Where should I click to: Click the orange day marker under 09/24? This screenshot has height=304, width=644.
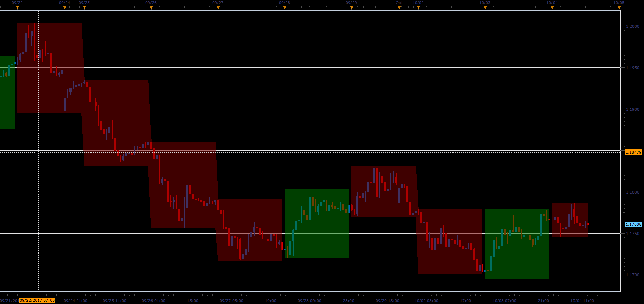tap(65, 8)
